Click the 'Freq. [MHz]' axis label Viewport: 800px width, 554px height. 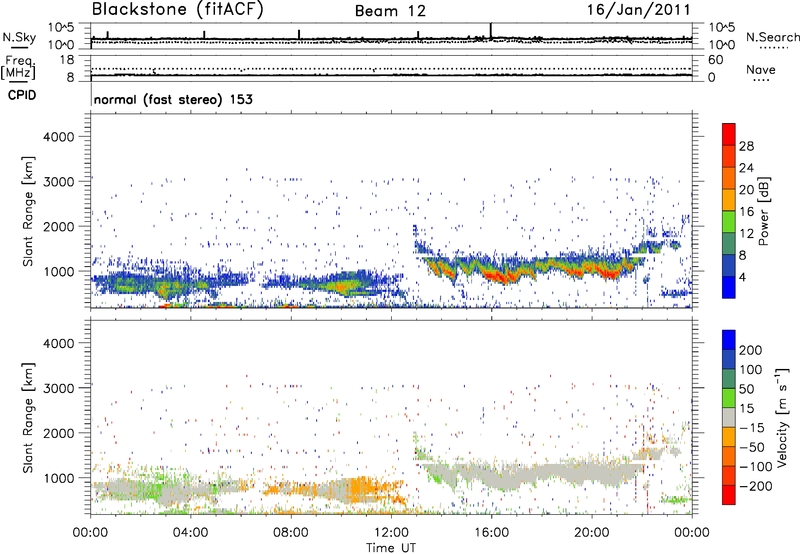click(18, 68)
